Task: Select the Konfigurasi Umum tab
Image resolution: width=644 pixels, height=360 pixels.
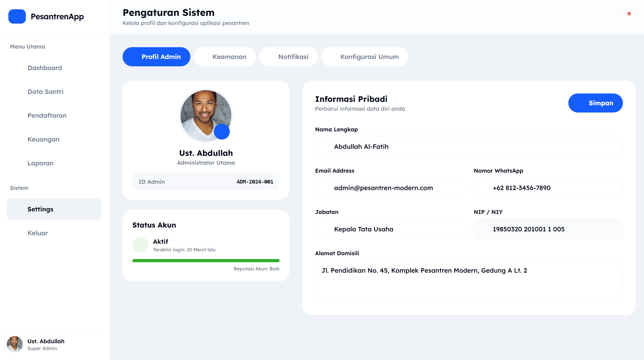Action: (x=365, y=57)
